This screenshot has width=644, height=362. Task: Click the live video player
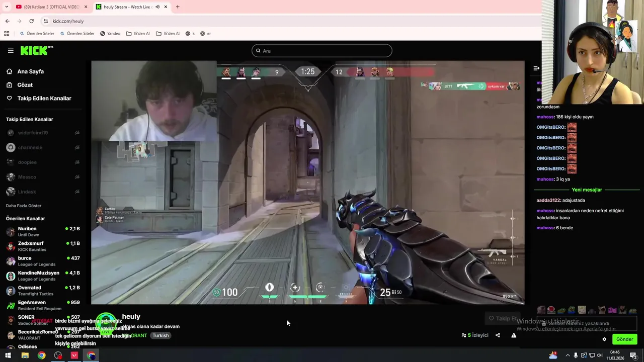point(307,183)
